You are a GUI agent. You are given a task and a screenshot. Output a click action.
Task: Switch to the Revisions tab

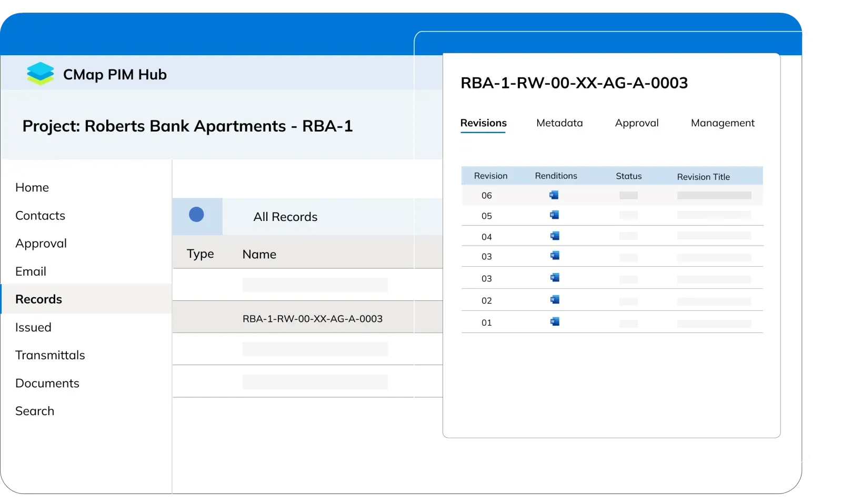pos(483,123)
